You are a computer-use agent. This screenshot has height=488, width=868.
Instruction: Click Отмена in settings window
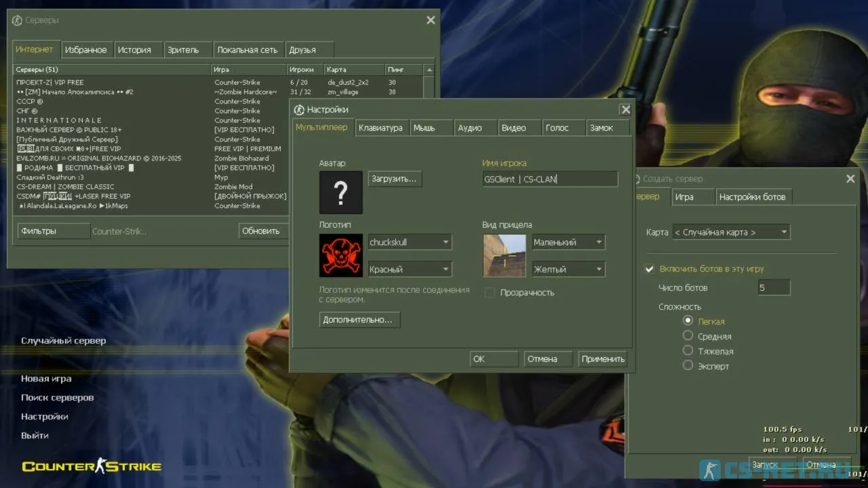[x=549, y=359]
